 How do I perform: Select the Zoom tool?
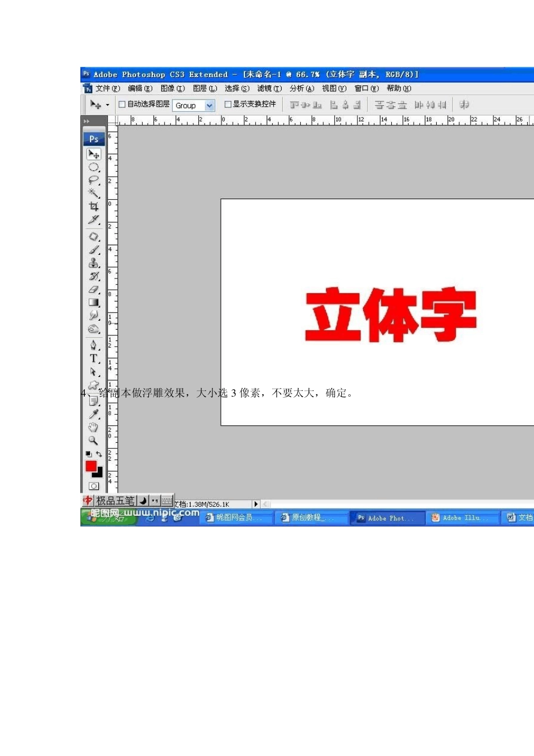click(93, 440)
